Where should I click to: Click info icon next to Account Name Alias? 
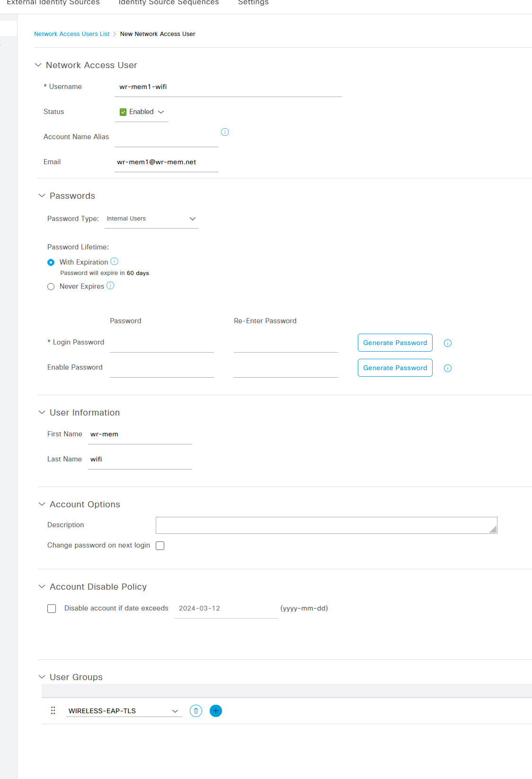tap(225, 132)
